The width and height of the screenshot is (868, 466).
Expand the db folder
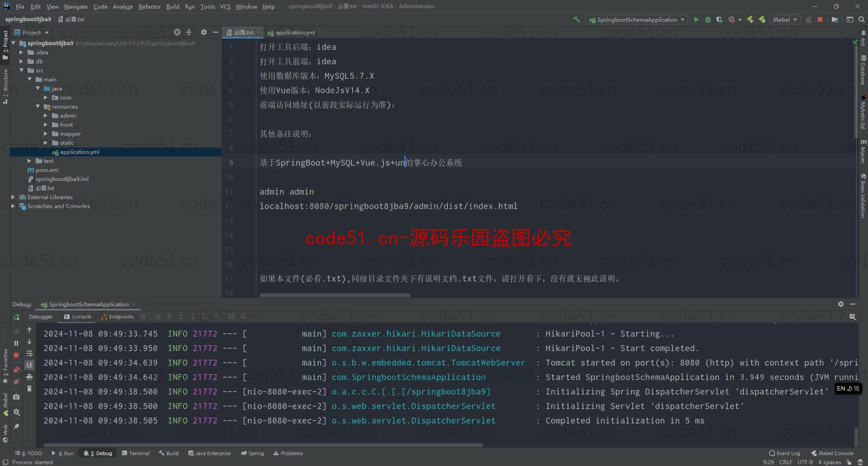pos(21,61)
